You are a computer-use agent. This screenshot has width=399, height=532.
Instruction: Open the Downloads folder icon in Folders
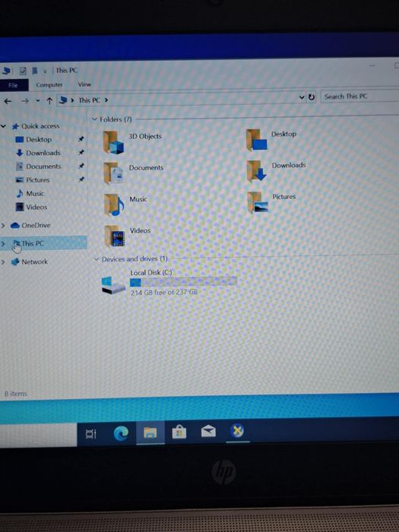click(x=257, y=171)
